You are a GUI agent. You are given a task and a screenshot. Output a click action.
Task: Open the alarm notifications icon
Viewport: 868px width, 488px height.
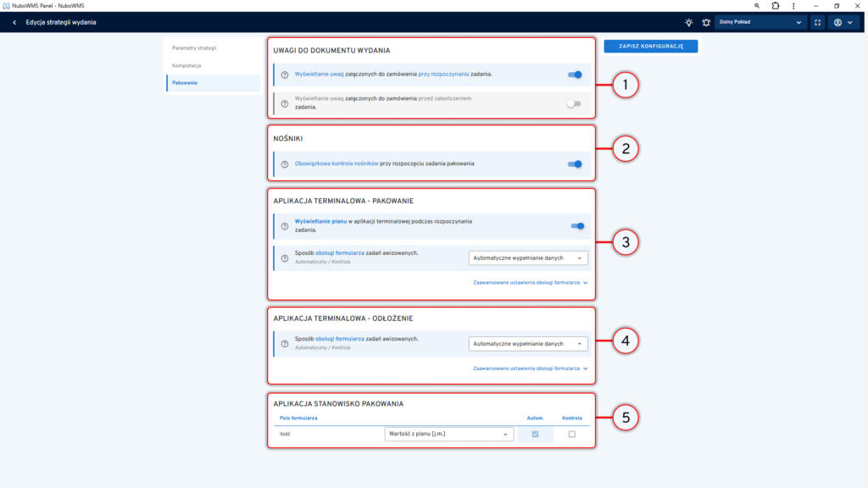click(x=705, y=23)
